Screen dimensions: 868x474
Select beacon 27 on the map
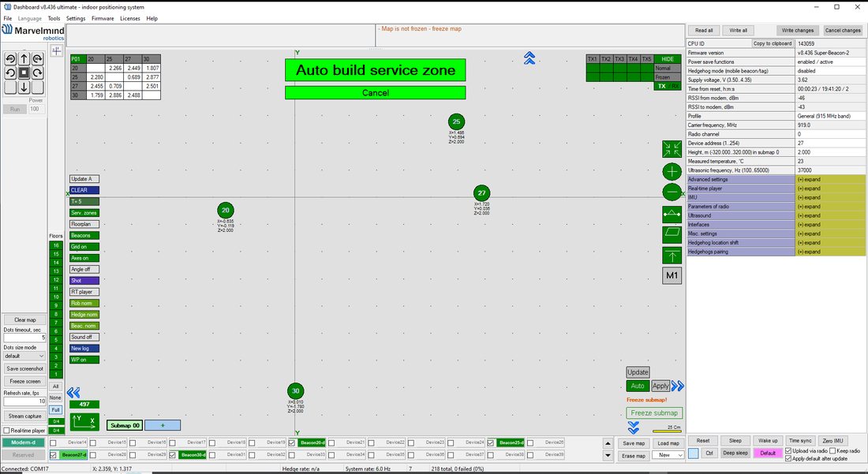click(481, 193)
